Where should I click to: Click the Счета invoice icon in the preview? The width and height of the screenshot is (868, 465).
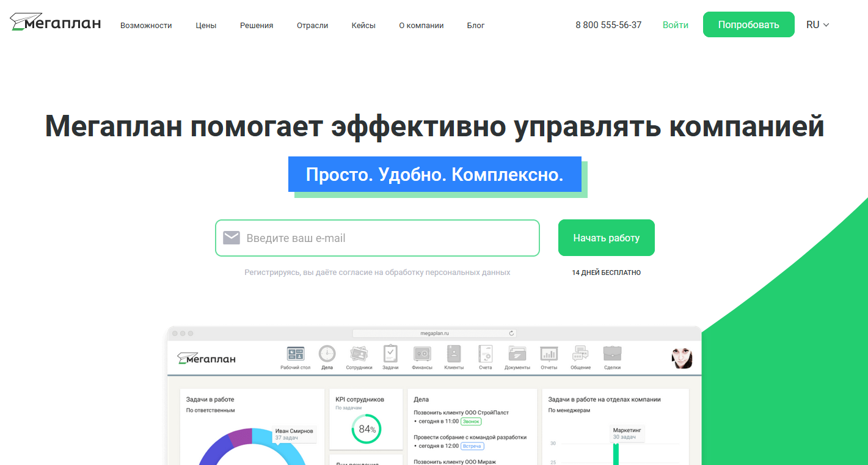pyautogui.click(x=486, y=354)
